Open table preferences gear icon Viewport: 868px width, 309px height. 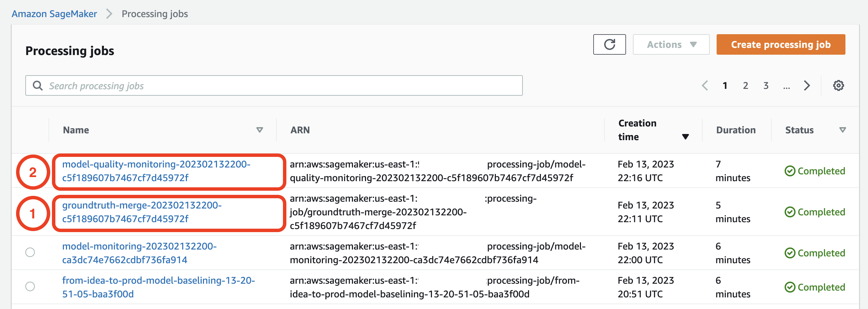point(838,85)
